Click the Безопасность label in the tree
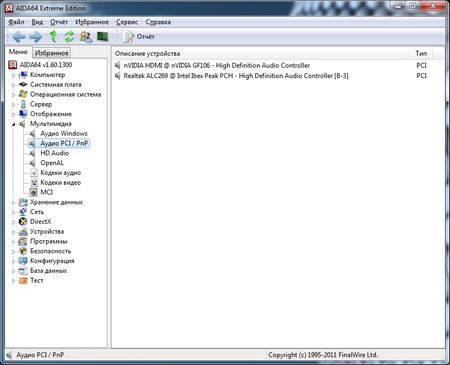 [x=50, y=251]
